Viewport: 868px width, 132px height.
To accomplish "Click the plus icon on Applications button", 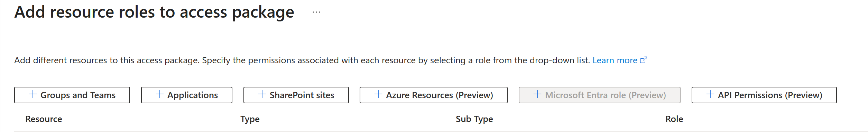I will tap(160, 94).
